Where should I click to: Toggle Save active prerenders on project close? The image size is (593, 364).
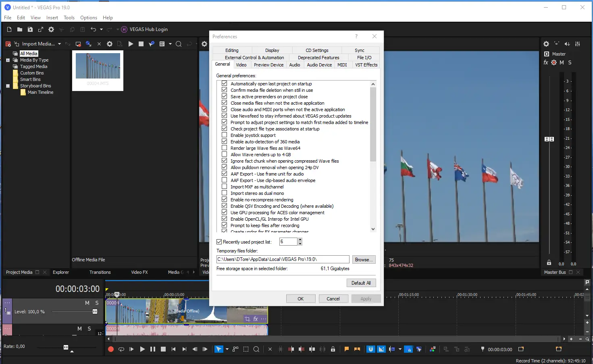(x=225, y=97)
